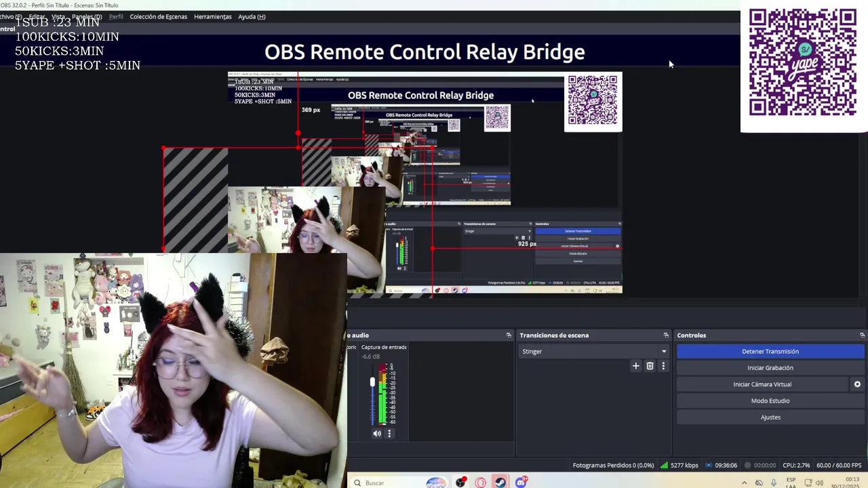The width and height of the screenshot is (868, 488).
Task: Mute the Captura de entrada audio source
Action: pyautogui.click(x=377, y=434)
